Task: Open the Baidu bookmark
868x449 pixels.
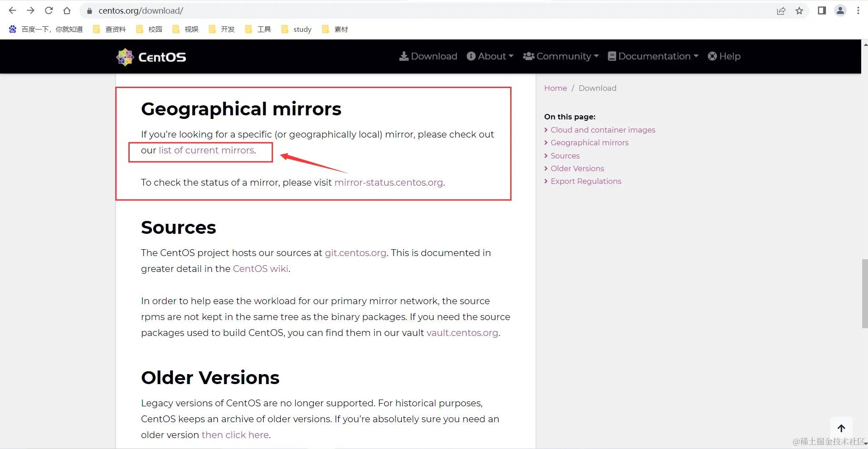Action: point(45,30)
